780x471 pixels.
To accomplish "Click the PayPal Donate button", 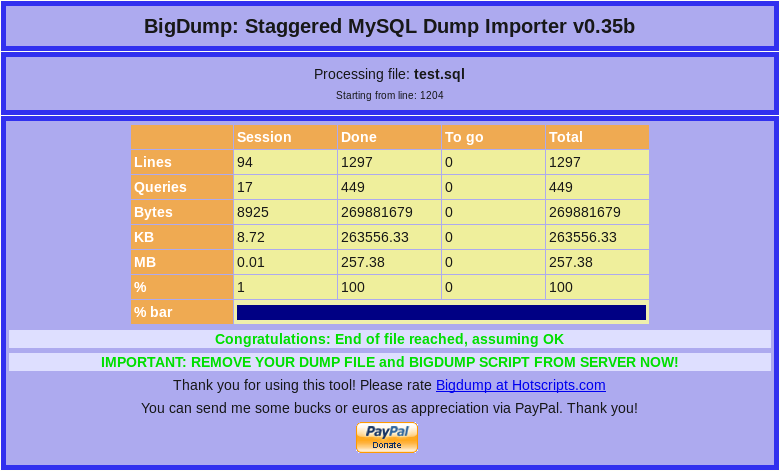I will [x=386, y=437].
